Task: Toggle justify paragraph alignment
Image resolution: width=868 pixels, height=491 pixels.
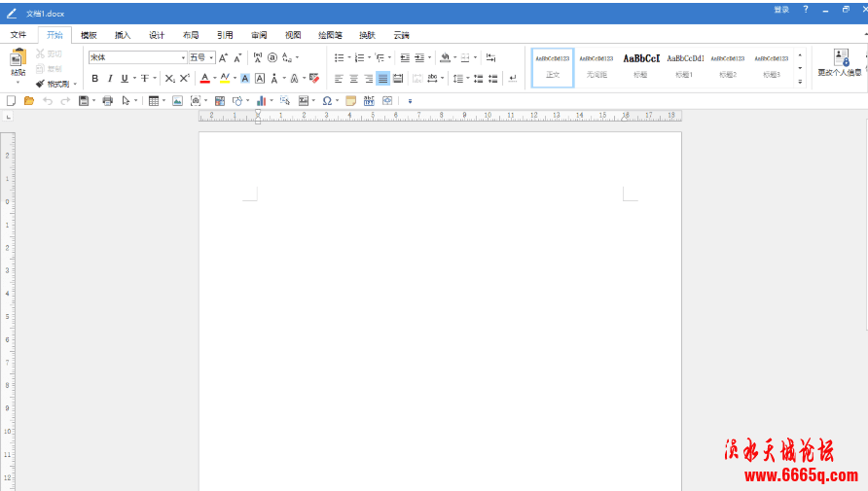Action: tap(383, 79)
